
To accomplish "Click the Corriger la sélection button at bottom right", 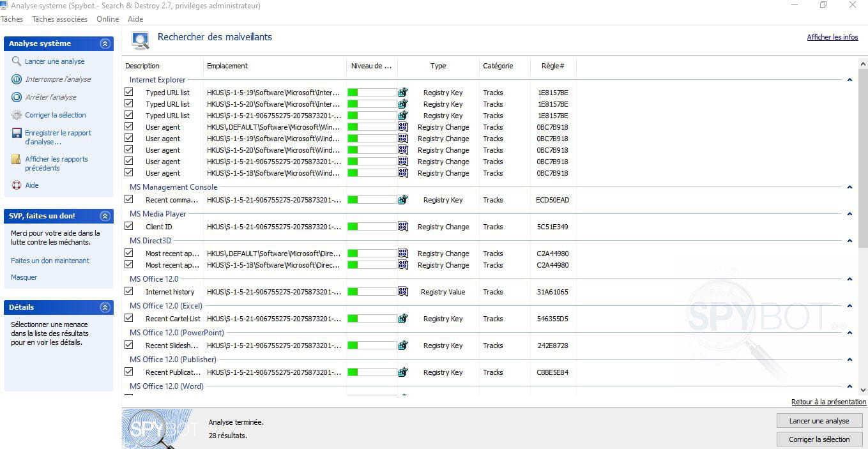I will pyautogui.click(x=819, y=439).
